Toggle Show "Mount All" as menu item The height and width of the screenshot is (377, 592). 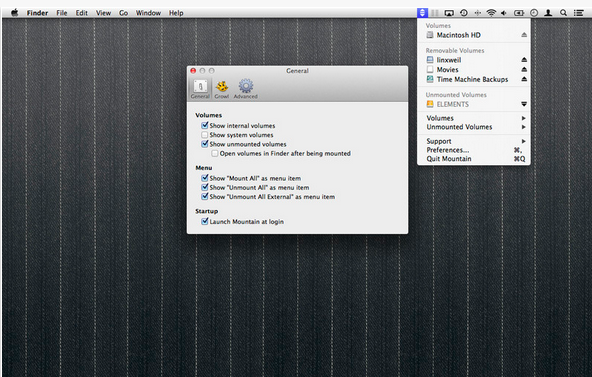point(205,178)
